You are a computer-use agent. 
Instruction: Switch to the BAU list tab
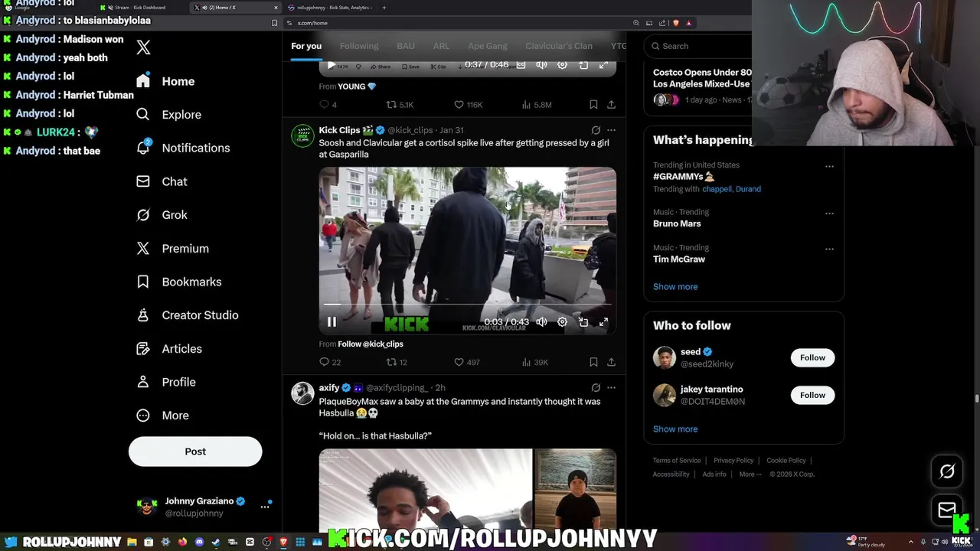406,46
